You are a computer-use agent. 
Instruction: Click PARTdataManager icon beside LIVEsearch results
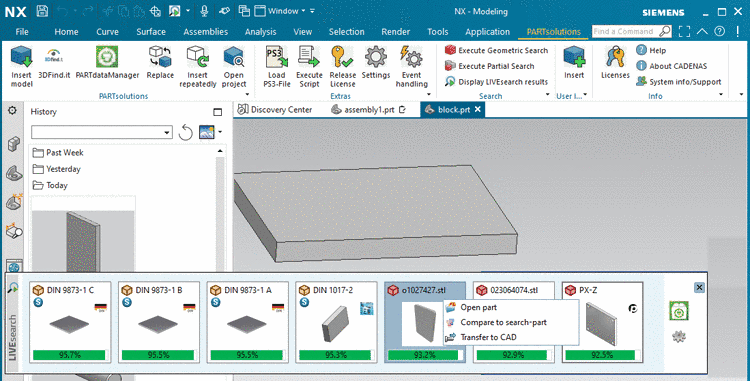click(x=679, y=311)
